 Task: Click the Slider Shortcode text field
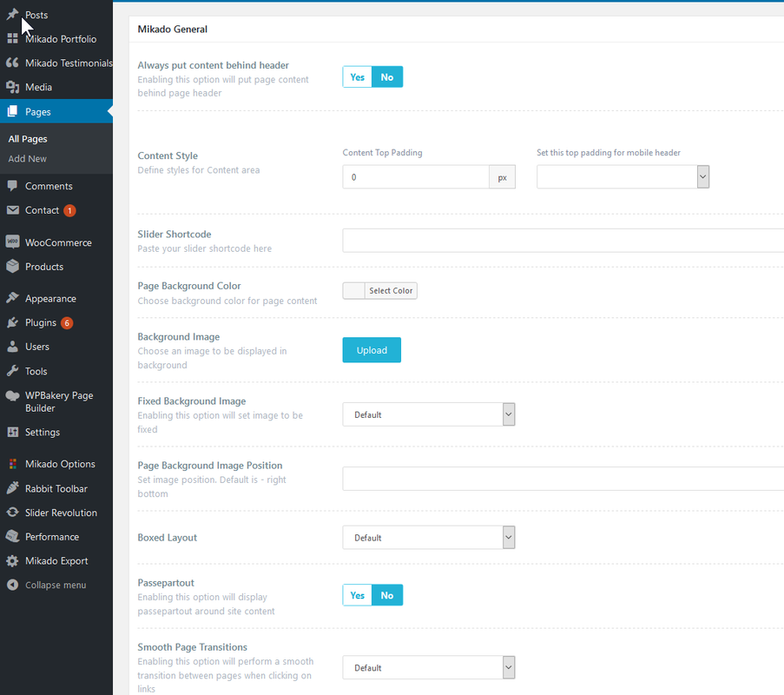[563, 241]
